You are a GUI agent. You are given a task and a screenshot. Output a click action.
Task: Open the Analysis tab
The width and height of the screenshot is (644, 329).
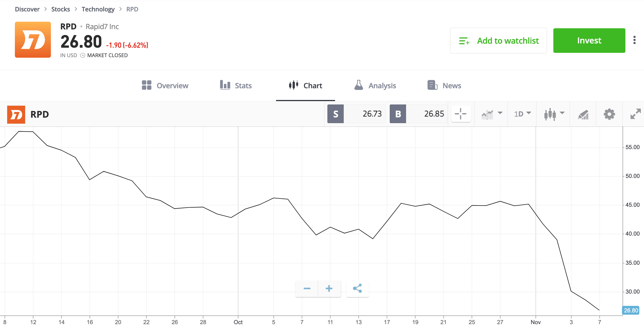[375, 85]
